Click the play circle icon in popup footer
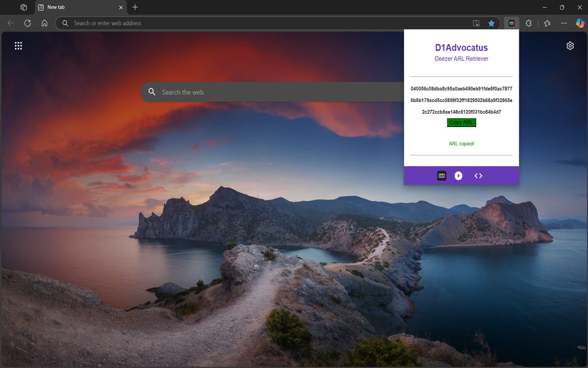 coord(458,176)
